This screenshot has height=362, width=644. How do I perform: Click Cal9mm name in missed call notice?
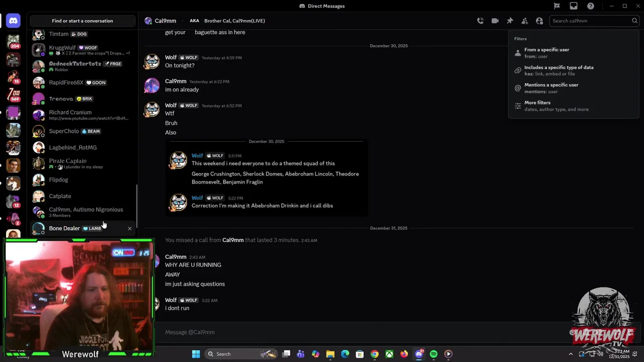233,240
